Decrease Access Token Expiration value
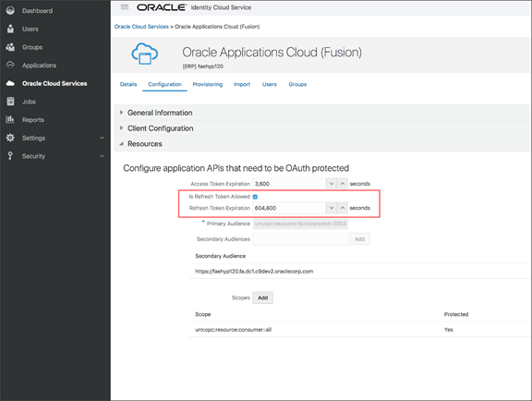Image resolution: width=532 pixels, height=401 pixels. click(332, 184)
